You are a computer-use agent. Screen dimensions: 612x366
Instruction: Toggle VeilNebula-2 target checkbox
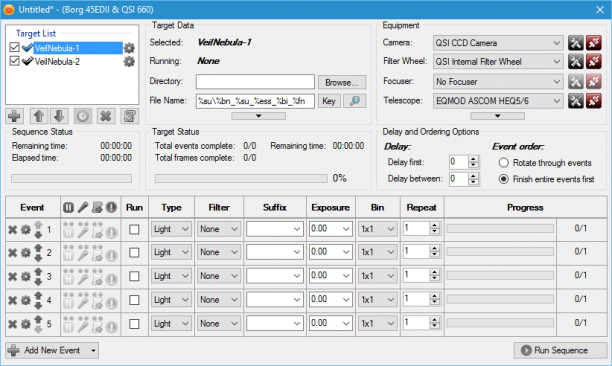(x=14, y=61)
